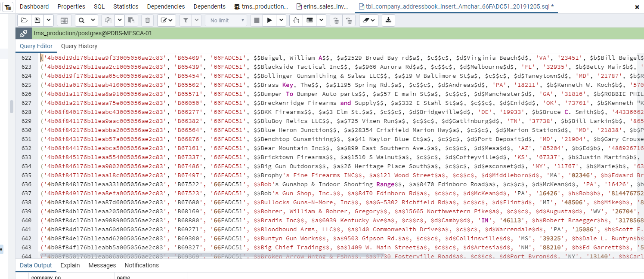
Task: Open the save options dropdown arrow
Action: point(49,20)
